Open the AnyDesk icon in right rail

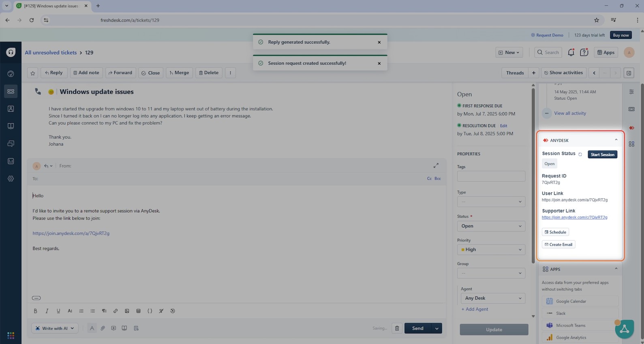[631, 128]
